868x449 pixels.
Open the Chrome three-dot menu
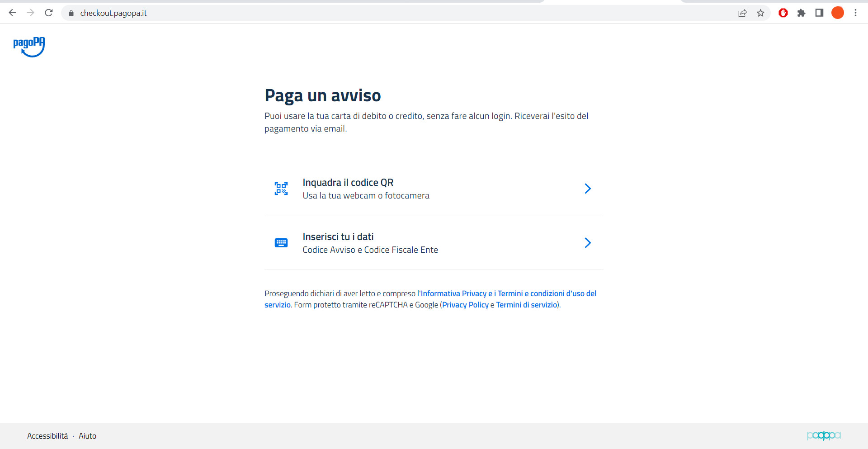point(855,13)
